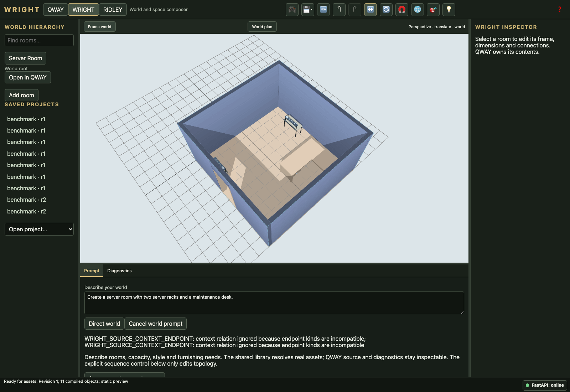Click the globe world-space icon
The height and width of the screenshot is (392, 570).
point(418,10)
